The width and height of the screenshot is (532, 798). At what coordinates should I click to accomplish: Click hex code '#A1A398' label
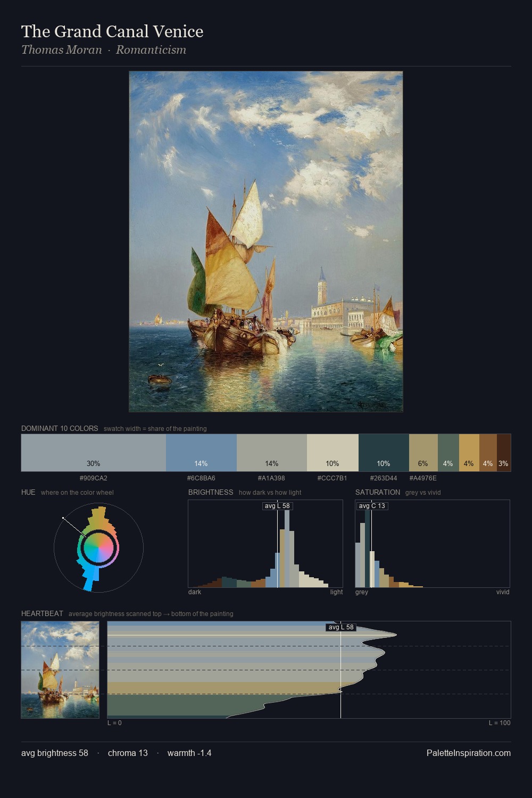pyautogui.click(x=271, y=478)
